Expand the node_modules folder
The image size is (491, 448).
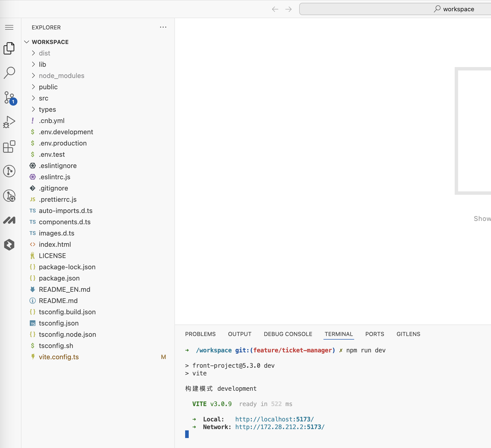click(x=61, y=76)
